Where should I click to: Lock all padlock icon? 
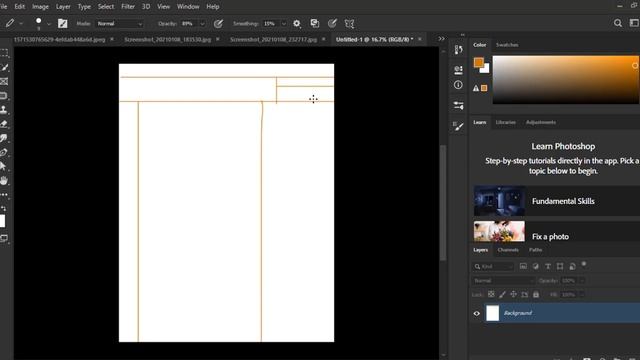click(x=536, y=294)
